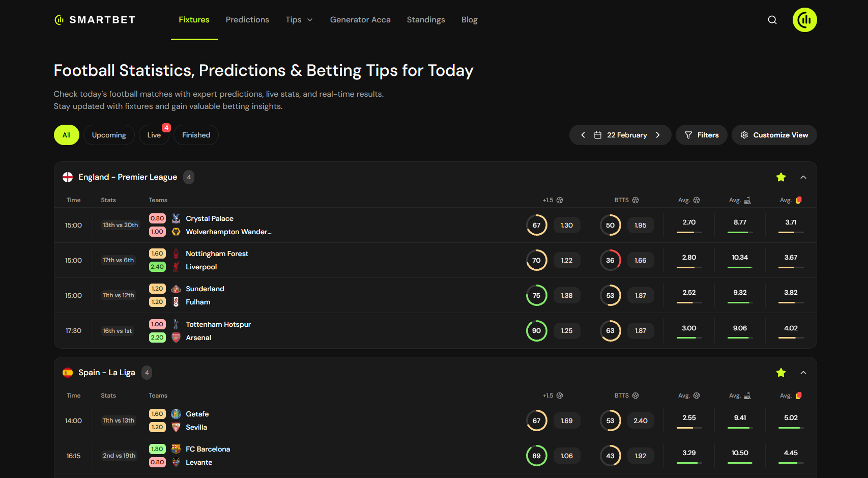Click the 90 percent gauge for Tottenham match
868x478 pixels.
coord(537,331)
